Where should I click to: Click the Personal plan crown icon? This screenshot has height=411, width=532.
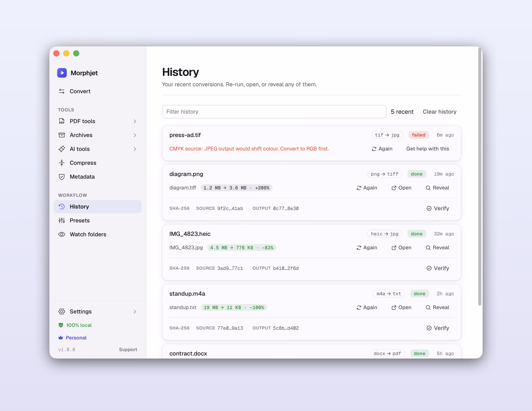pos(61,338)
